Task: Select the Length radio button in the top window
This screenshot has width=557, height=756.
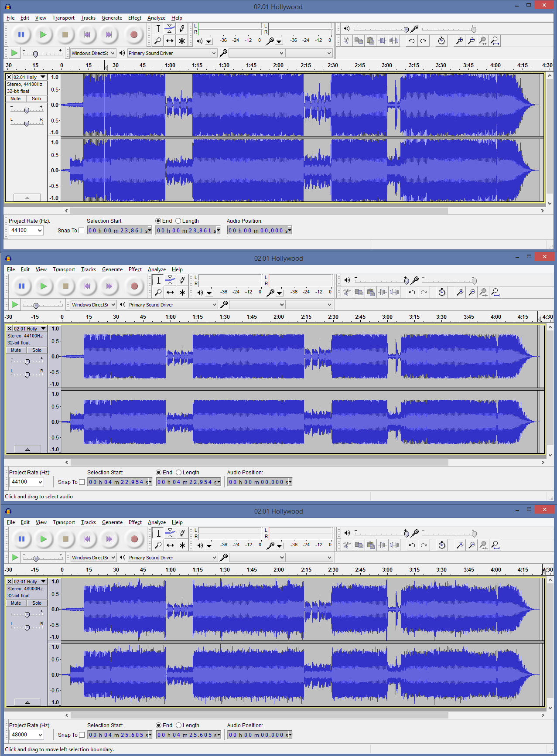Action: click(x=178, y=221)
